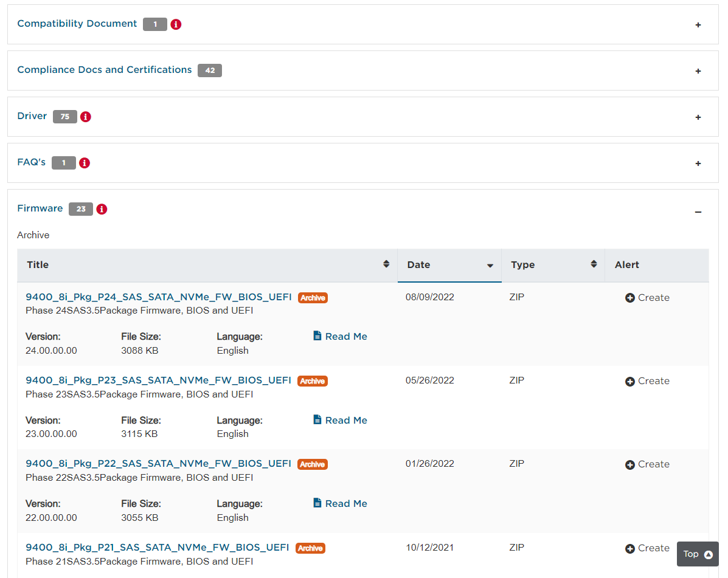728x578 pixels.
Task: Expand the Compliance Docs and Certifications section
Action: point(698,71)
